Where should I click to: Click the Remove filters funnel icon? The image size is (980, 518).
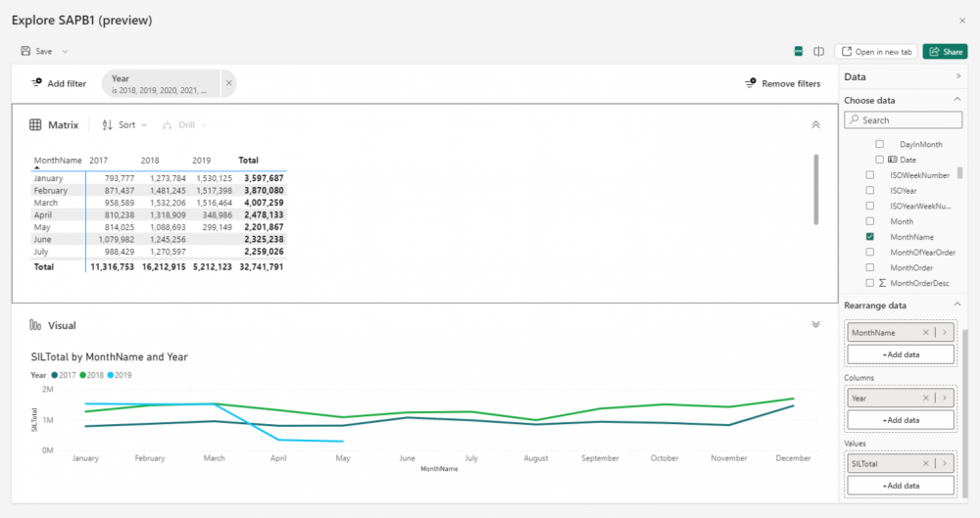coord(751,82)
